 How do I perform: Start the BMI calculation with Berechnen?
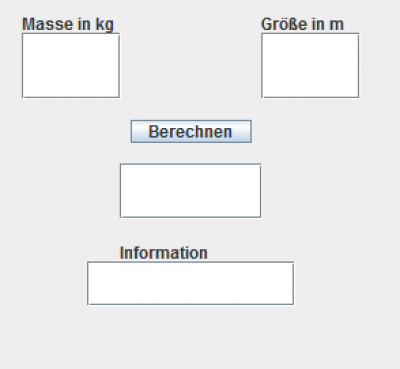pyautogui.click(x=191, y=132)
